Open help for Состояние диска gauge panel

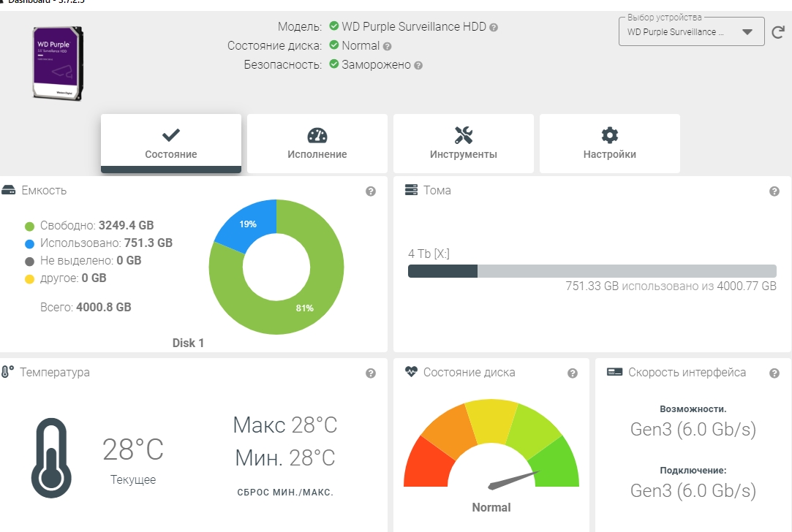[x=573, y=373]
